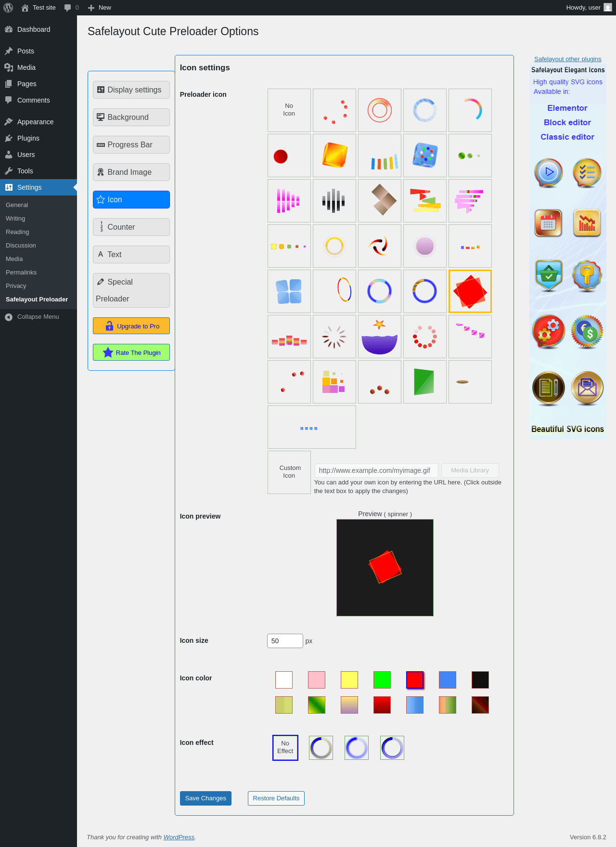Choose the yellow icon color swatch
This screenshot has height=847, width=616.
click(349, 680)
